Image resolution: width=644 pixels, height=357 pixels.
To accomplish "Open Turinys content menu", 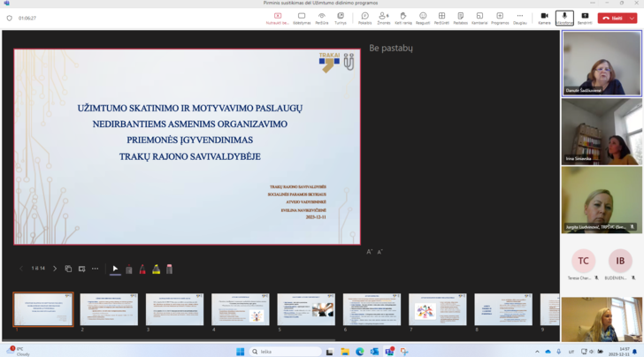I will [341, 18].
